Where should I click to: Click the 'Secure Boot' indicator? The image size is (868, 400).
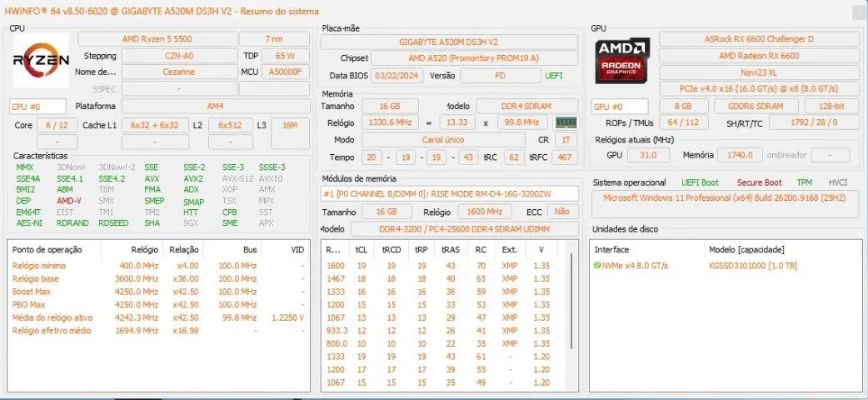[x=760, y=182]
